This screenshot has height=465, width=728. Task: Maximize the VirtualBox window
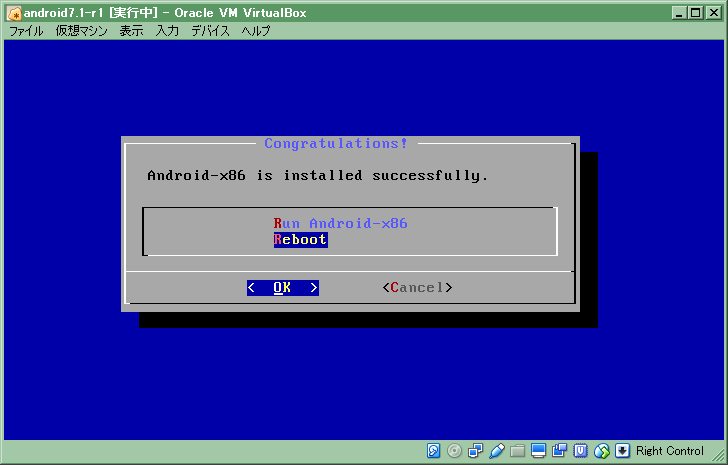click(696, 13)
